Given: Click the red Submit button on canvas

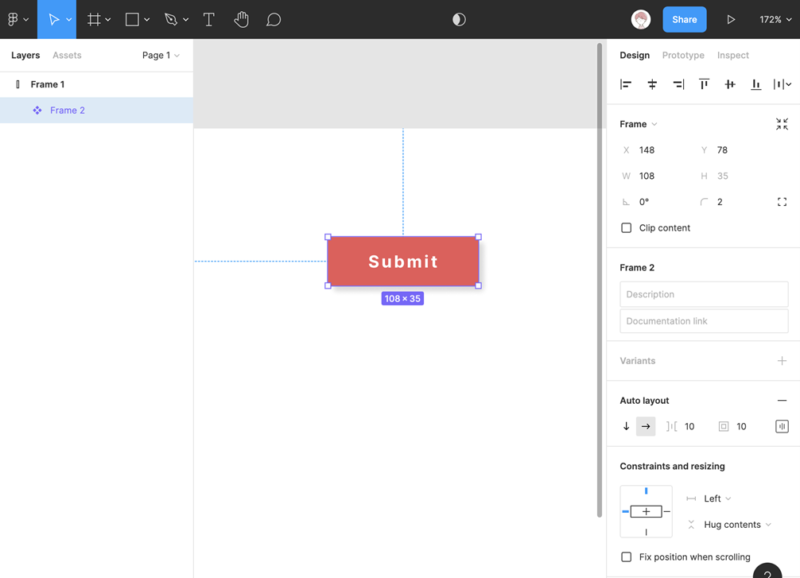Looking at the screenshot, I should [403, 261].
